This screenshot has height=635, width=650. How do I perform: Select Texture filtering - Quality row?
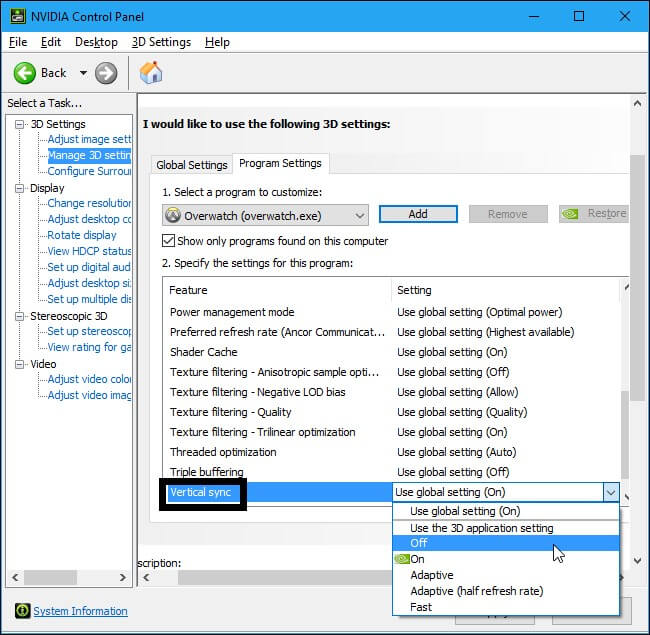click(x=392, y=412)
